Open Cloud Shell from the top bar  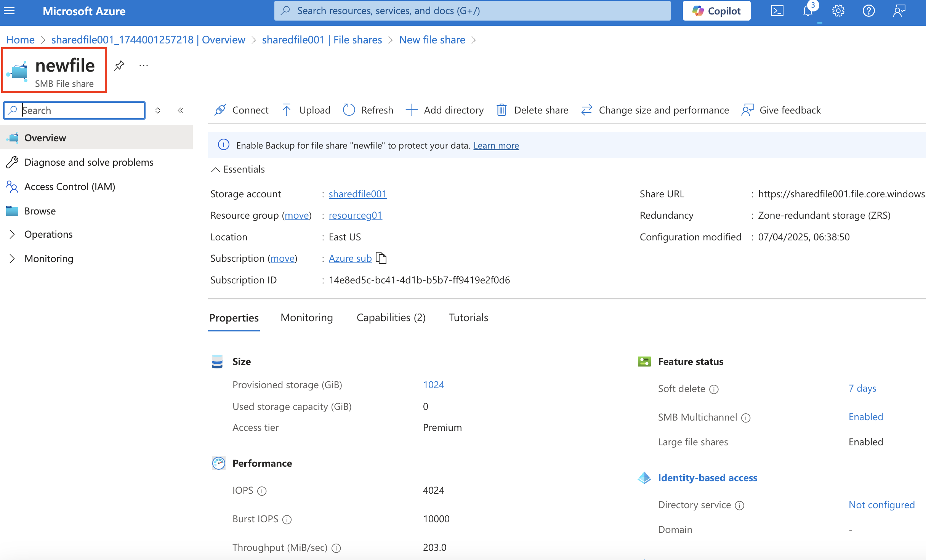[x=777, y=11]
